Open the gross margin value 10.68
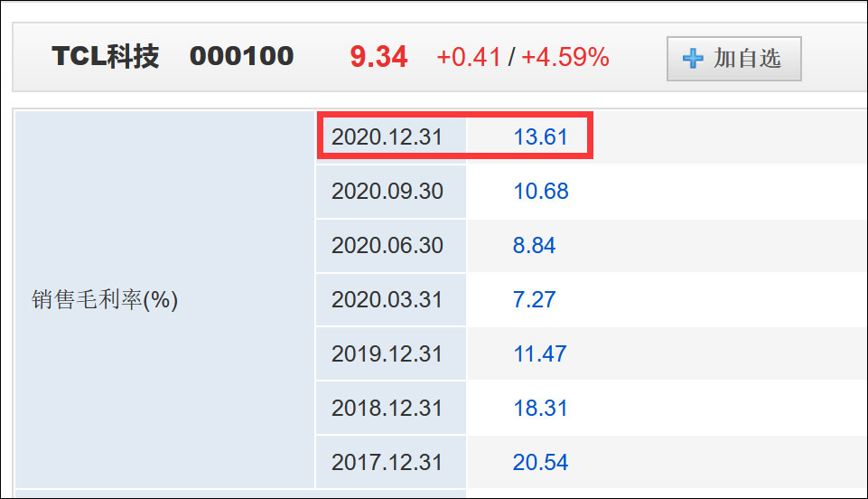This screenshot has width=868, height=499. click(541, 192)
